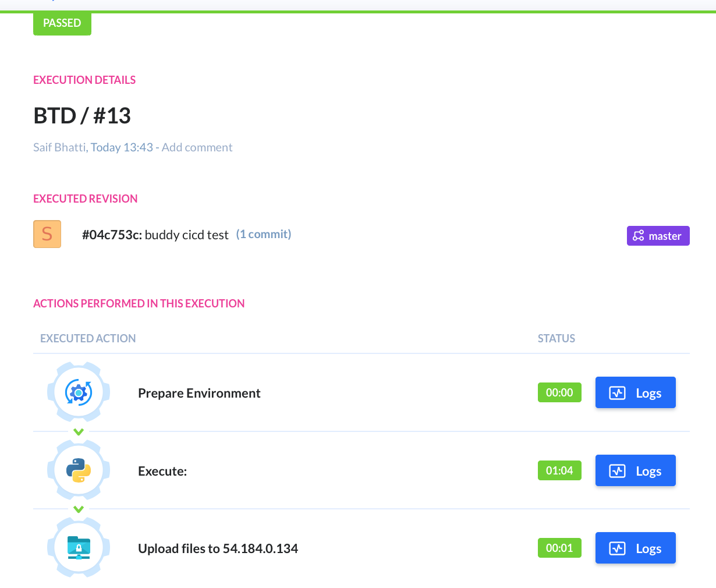Open the Upload files SFTP icon

(x=79, y=548)
